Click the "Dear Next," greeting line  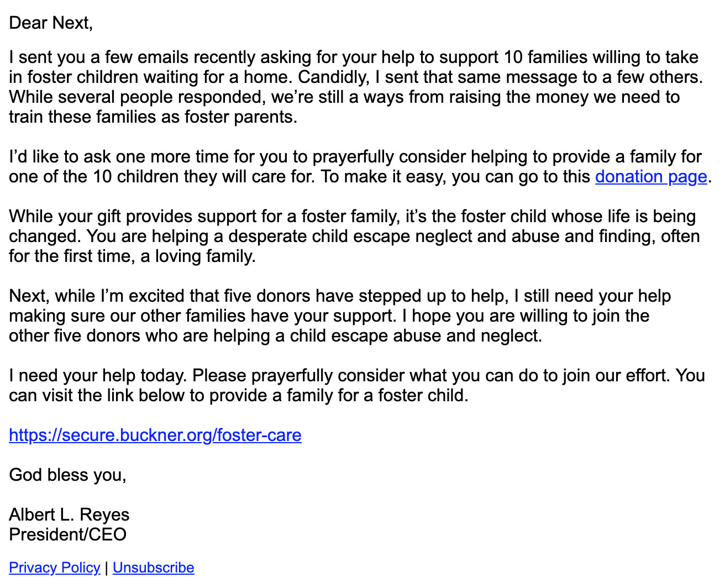tap(51, 23)
